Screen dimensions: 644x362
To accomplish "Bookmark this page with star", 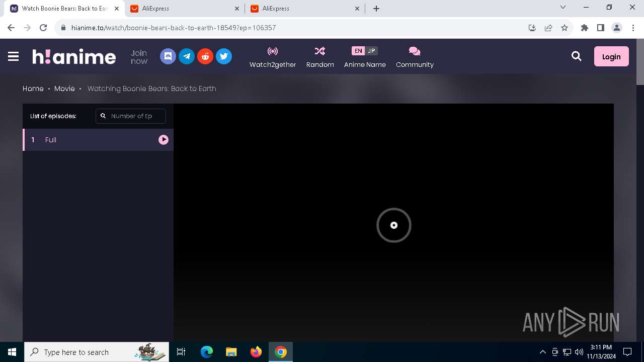I will (565, 28).
